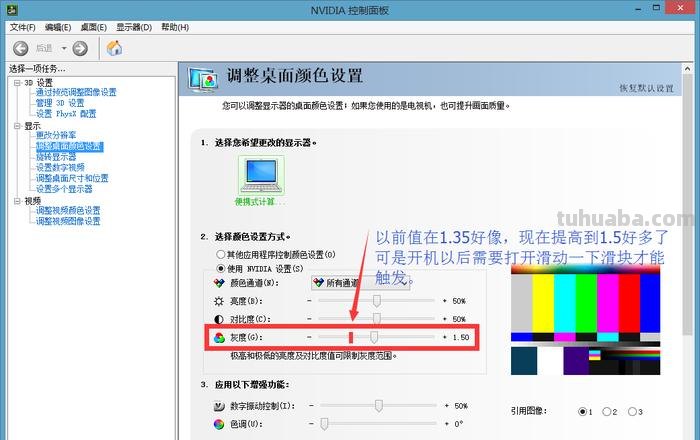The width and height of the screenshot is (700, 440).
Task: Open the Back history dropdown arrow
Action: click(64, 48)
